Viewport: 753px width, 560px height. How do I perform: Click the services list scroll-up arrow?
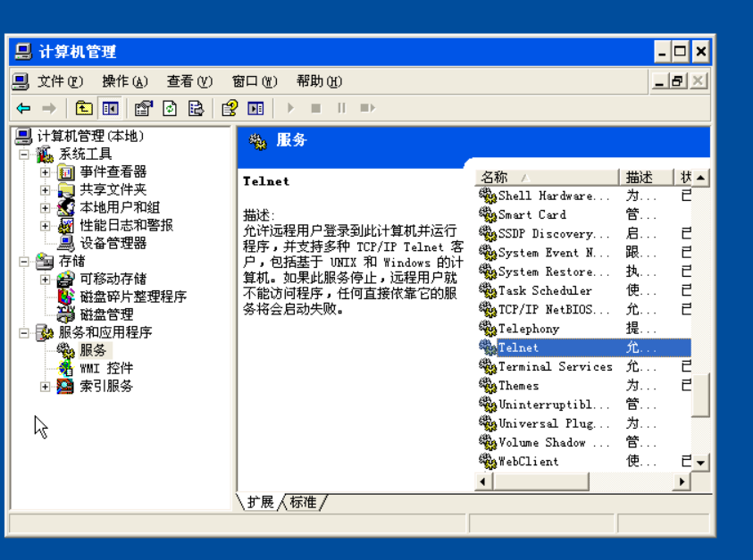[700, 179]
